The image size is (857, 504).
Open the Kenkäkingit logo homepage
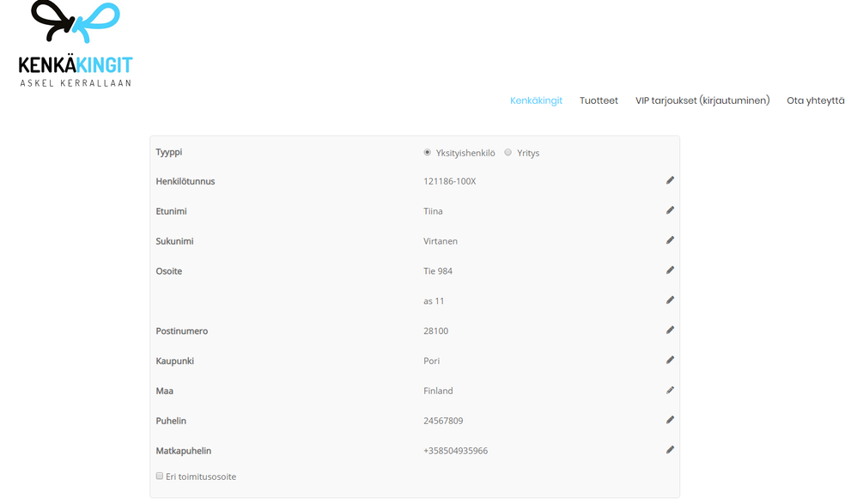pyautogui.click(x=76, y=44)
